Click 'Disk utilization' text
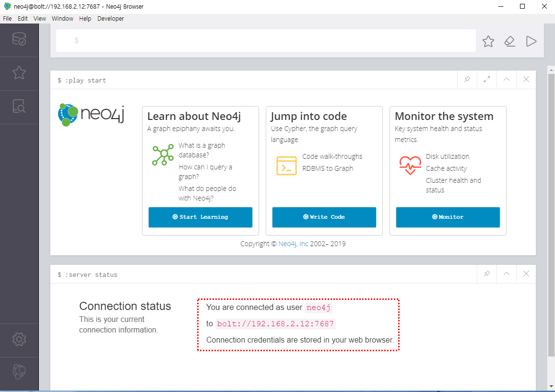This screenshot has width=555, height=392. coord(448,156)
